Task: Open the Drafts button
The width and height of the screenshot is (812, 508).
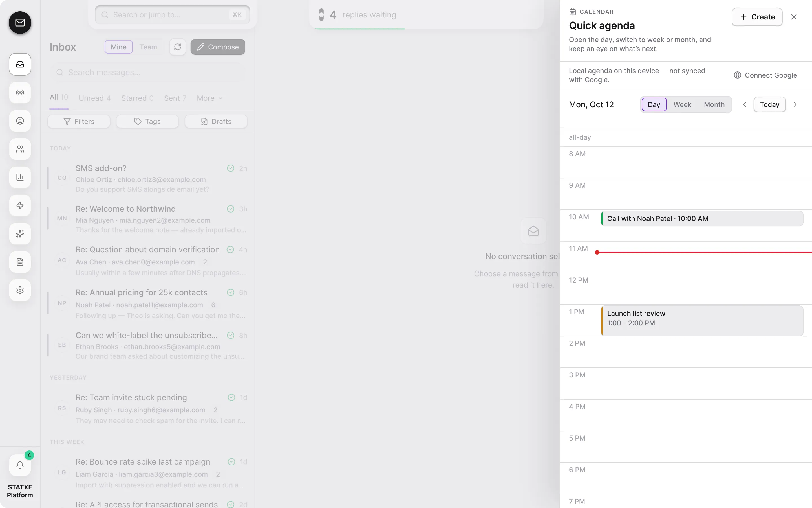Action: tap(216, 121)
